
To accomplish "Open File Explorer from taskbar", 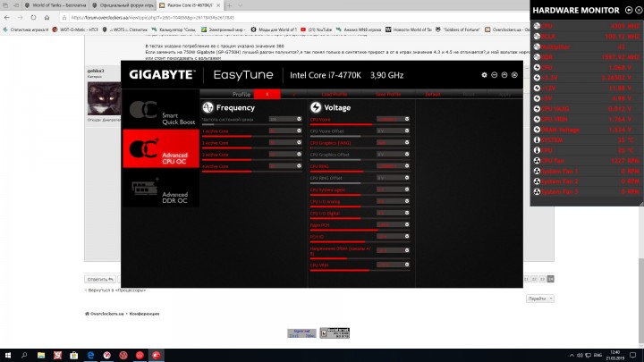I will coord(41,356).
